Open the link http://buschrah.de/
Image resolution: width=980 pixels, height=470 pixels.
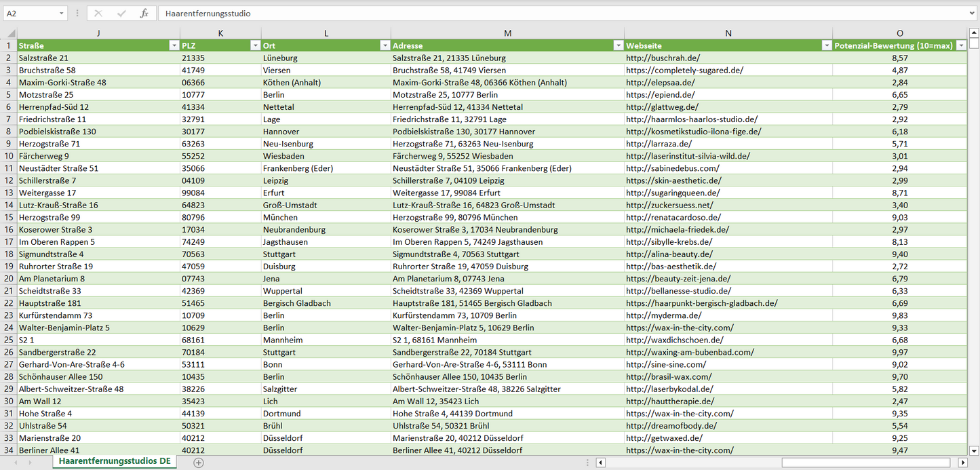pos(661,57)
